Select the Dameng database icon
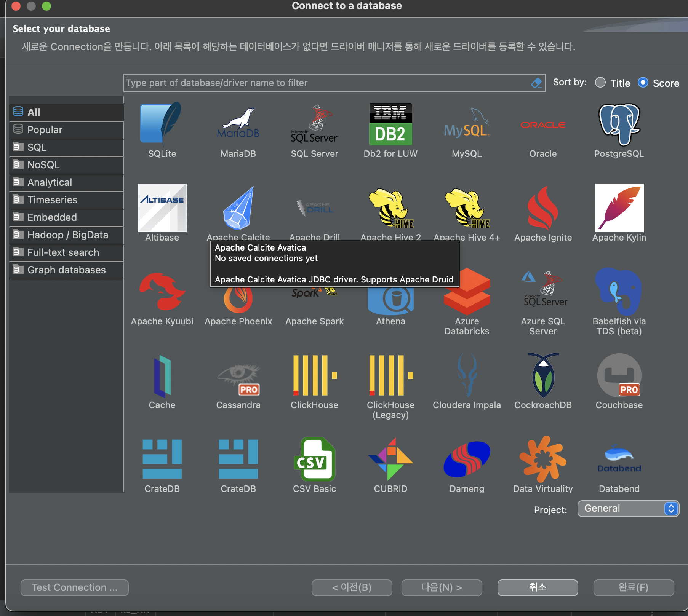The width and height of the screenshot is (688, 616). (467, 459)
